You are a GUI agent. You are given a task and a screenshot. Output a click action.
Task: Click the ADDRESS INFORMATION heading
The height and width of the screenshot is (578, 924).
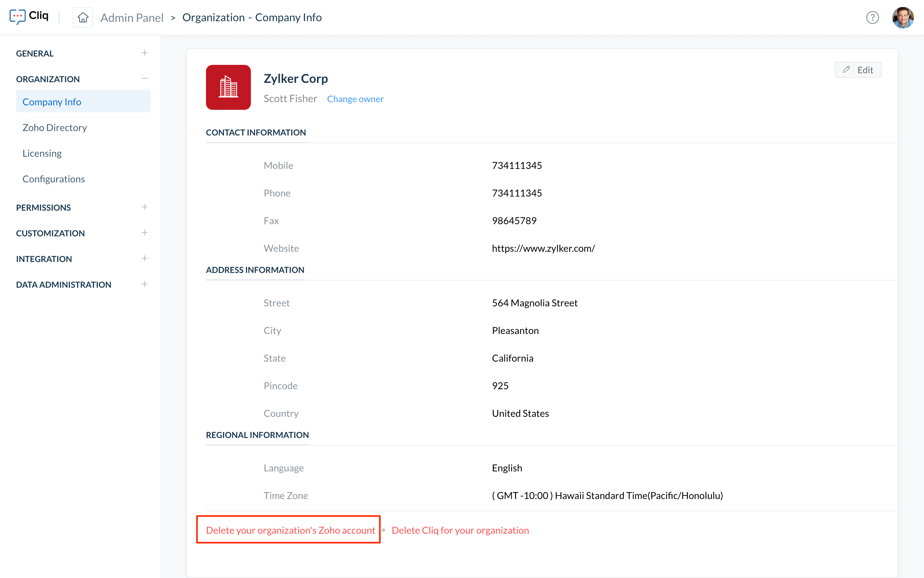(x=255, y=270)
